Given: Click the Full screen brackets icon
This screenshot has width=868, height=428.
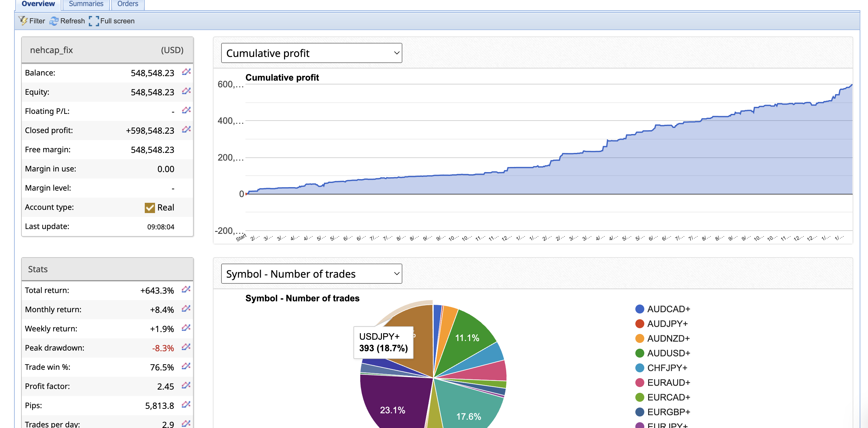Looking at the screenshot, I should click(x=94, y=21).
